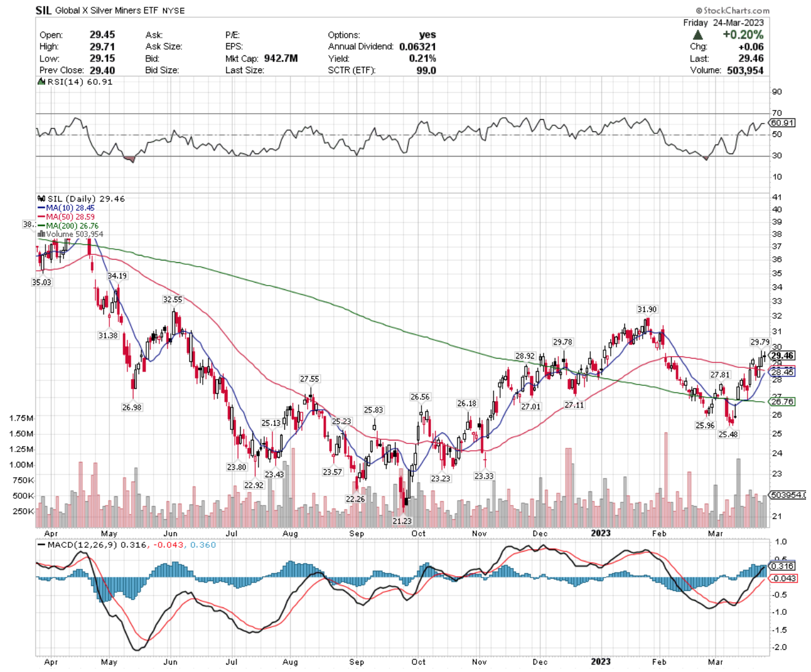The image size is (811, 672).
Task: Click the 29.79 latest high label
Action: [x=760, y=342]
